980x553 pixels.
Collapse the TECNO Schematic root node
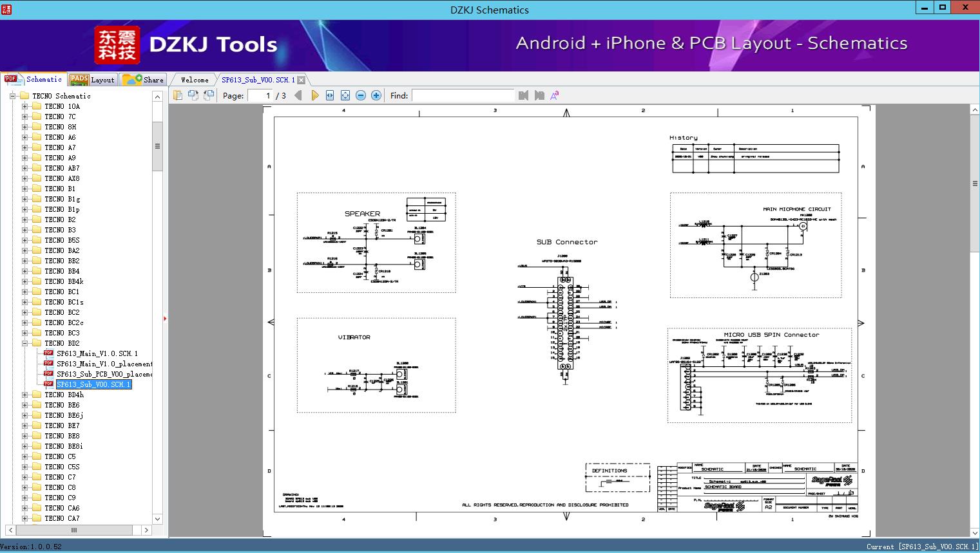[x=12, y=96]
